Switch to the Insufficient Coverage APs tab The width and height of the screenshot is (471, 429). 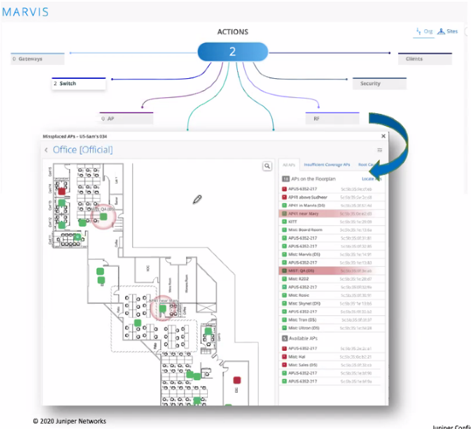pyautogui.click(x=327, y=165)
